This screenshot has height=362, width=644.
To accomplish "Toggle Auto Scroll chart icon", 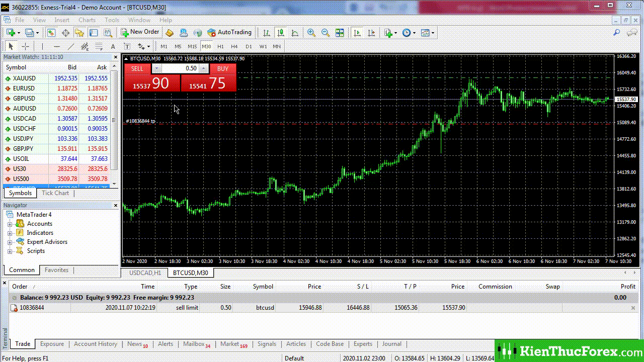I will pos(357,33).
